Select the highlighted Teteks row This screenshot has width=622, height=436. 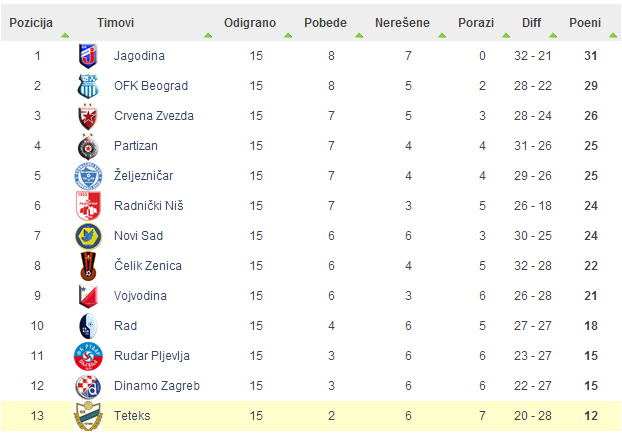(x=311, y=416)
